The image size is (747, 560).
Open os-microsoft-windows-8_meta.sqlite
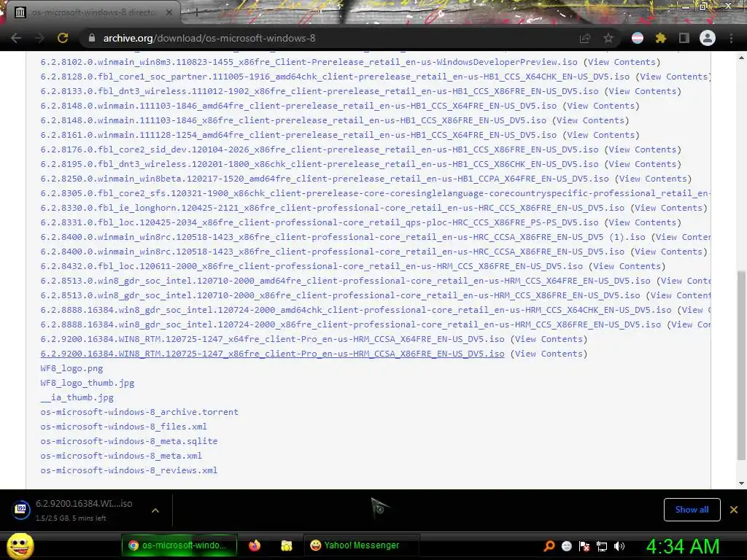coord(128,441)
